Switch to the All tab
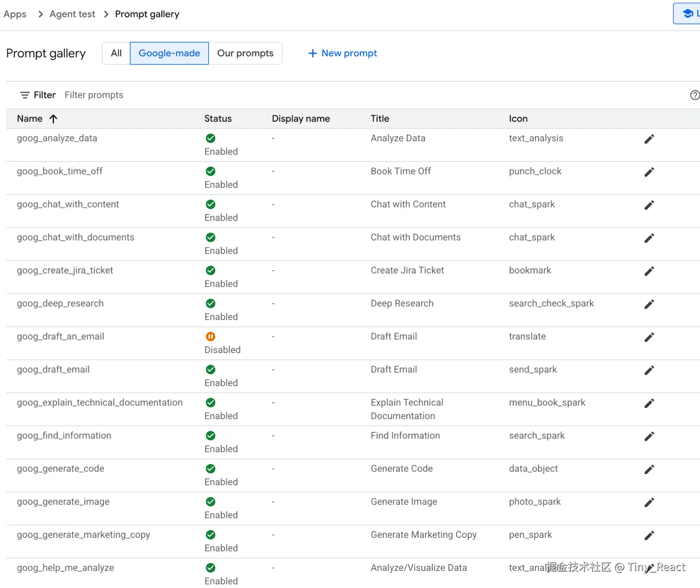 (116, 53)
